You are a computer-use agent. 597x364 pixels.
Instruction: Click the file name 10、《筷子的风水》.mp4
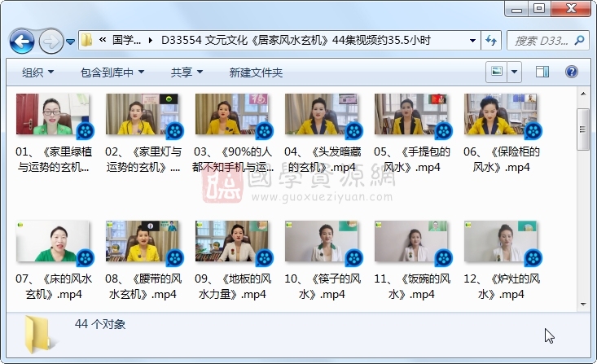click(x=322, y=287)
